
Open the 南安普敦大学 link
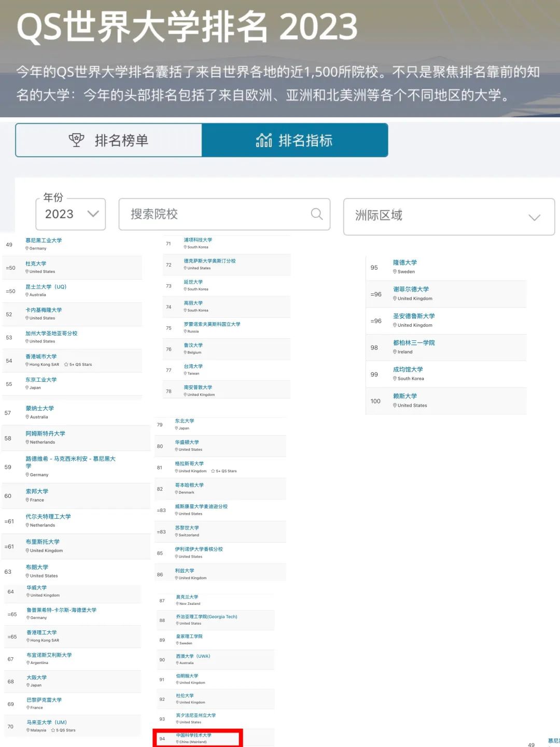(x=198, y=388)
